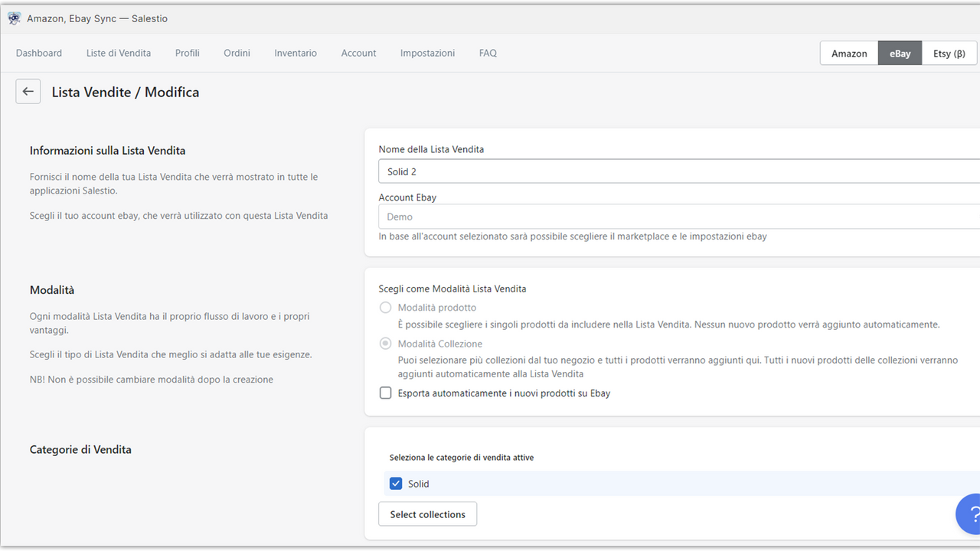Screen dimensions: 980x551
Task: Switch to the Amazon marketplace tab
Action: point(849,54)
